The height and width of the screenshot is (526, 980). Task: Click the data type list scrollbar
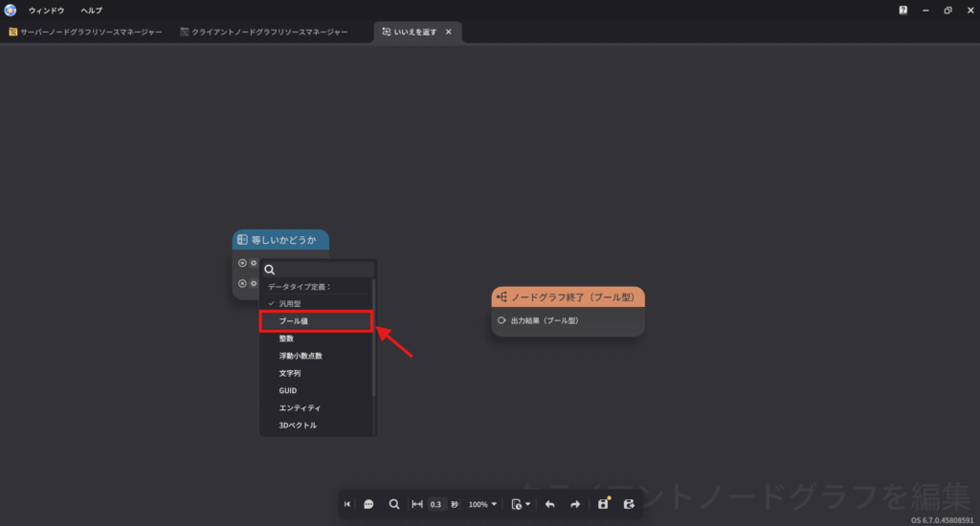coord(374,338)
